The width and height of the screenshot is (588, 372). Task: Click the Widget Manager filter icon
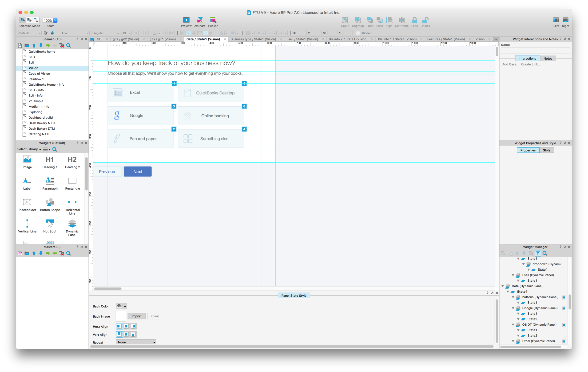click(x=538, y=253)
